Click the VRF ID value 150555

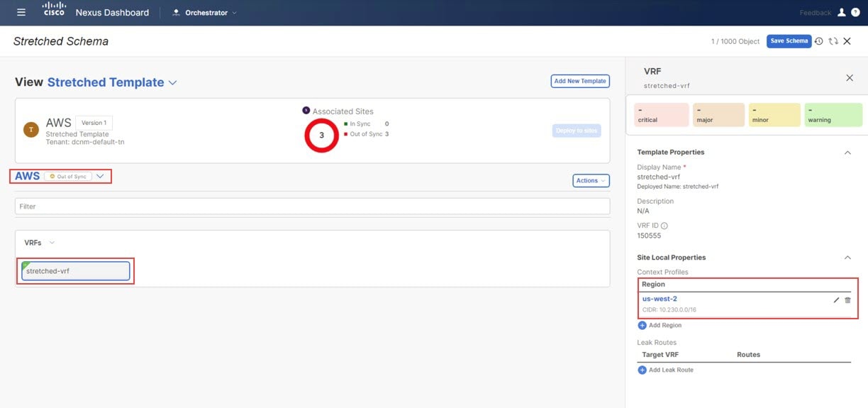coord(649,236)
